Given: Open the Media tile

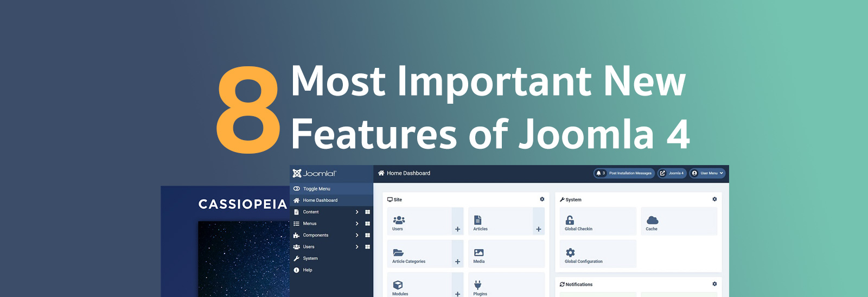Looking at the screenshot, I should pyautogui.click(x=506, y=254).
